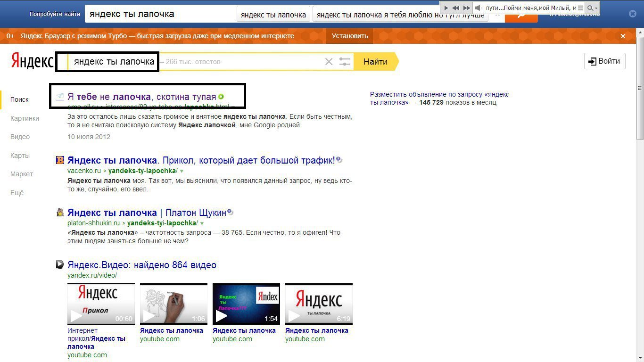The image size is (644, 362).
Task: Play the 1:06 hand-drawing video thumbnail
Action: pyautogui.click(x=173, y=304)
